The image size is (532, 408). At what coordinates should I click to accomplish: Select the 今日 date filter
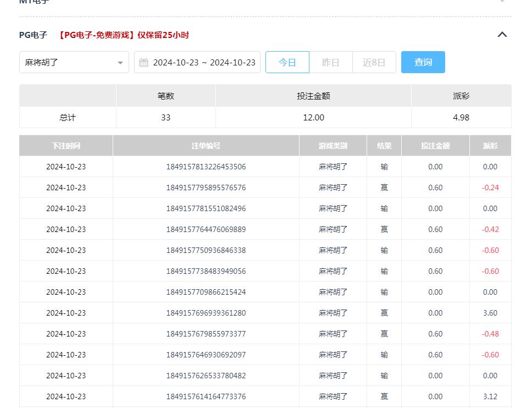pos(287,62)
